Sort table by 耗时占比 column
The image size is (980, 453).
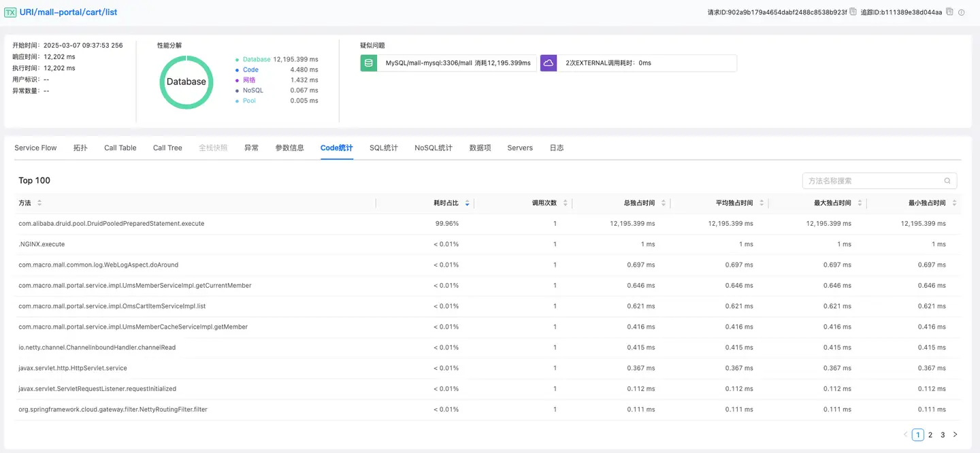pos(467,203)
